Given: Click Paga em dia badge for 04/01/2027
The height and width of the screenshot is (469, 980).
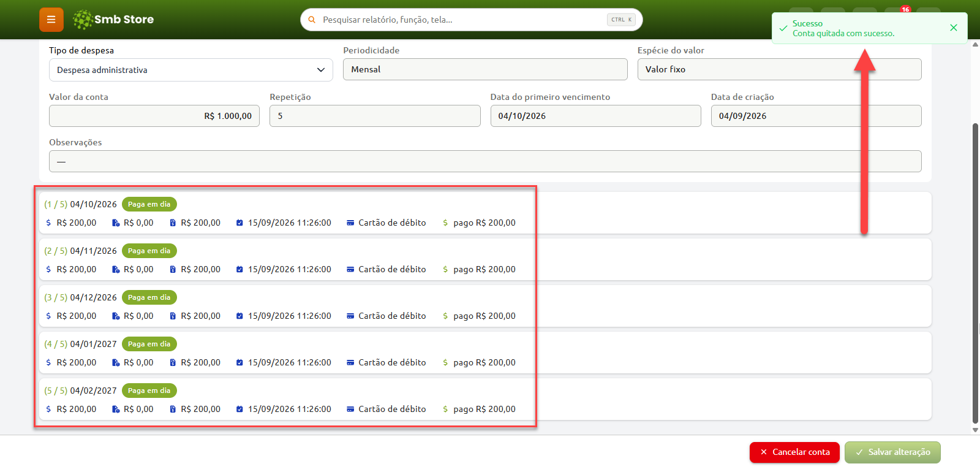Looking at the screenshot, I should (149, 344).
